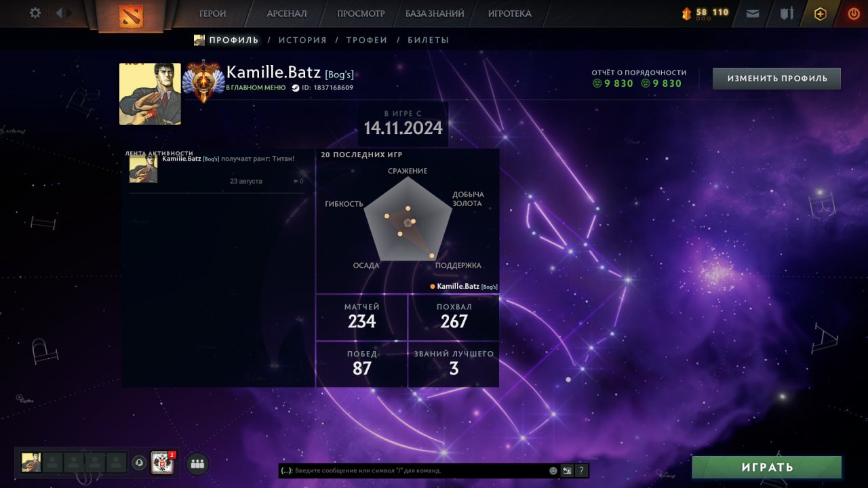Open the settings gear icon

pyautogui.click(x=35, y=13)
